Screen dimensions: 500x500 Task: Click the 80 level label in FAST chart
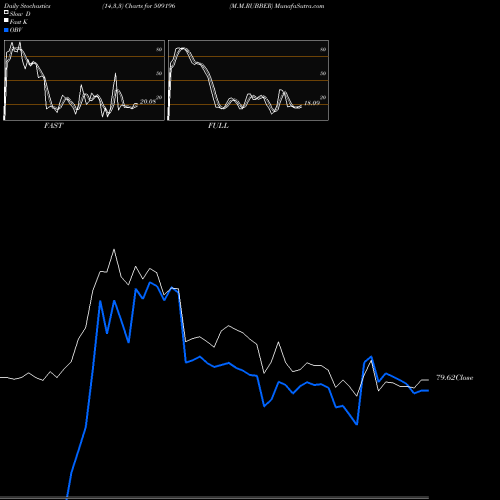pos(159,49)
